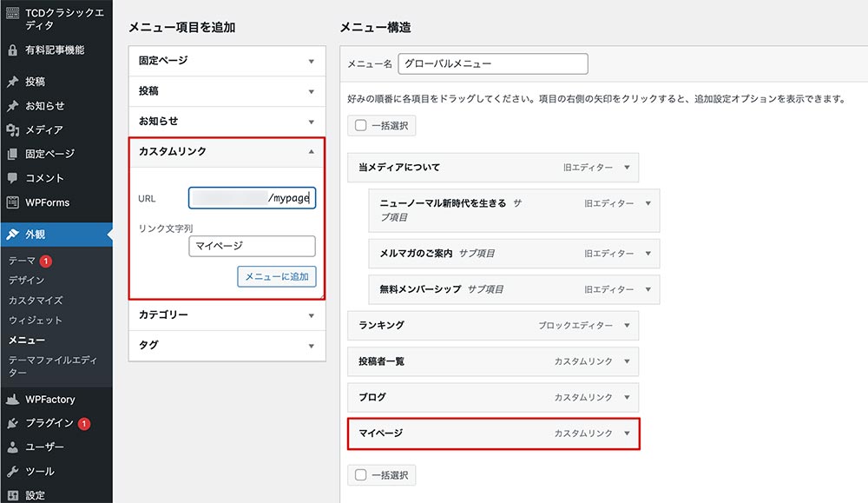
Task: Click the WPForms sidebar icon
Action: [12, 202]
